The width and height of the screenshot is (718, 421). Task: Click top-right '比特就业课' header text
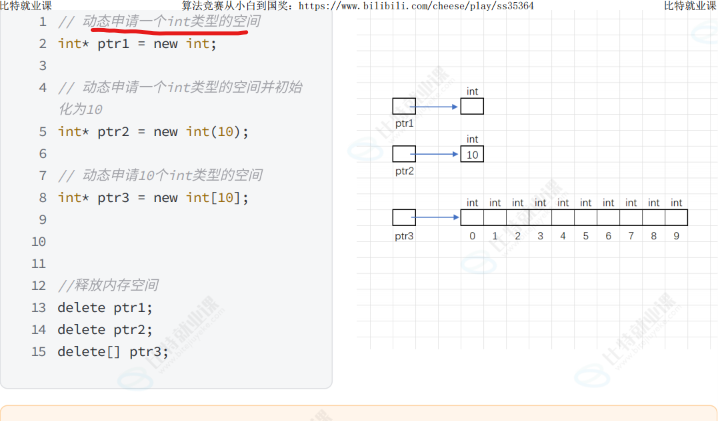point(691,5)
